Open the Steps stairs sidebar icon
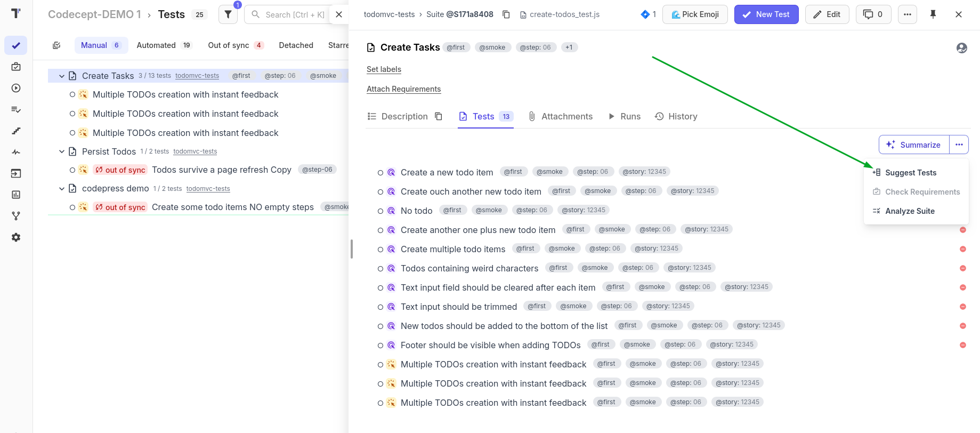 [16, 131]
